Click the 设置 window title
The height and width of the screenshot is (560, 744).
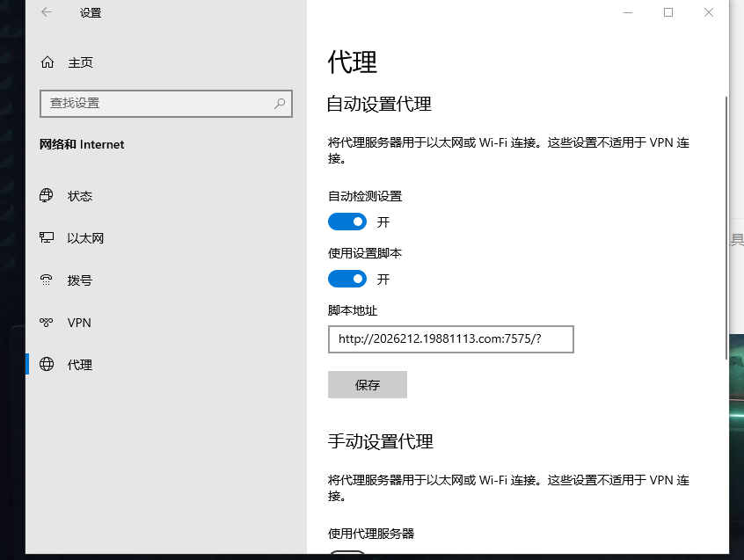(x=91, y=13)
